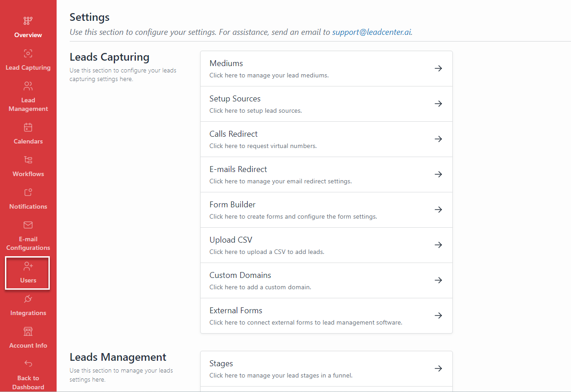Viewport: 571px width, 392px height.
Task: Click the E-mail Configurations envelope icon
Action: [28, 225]
